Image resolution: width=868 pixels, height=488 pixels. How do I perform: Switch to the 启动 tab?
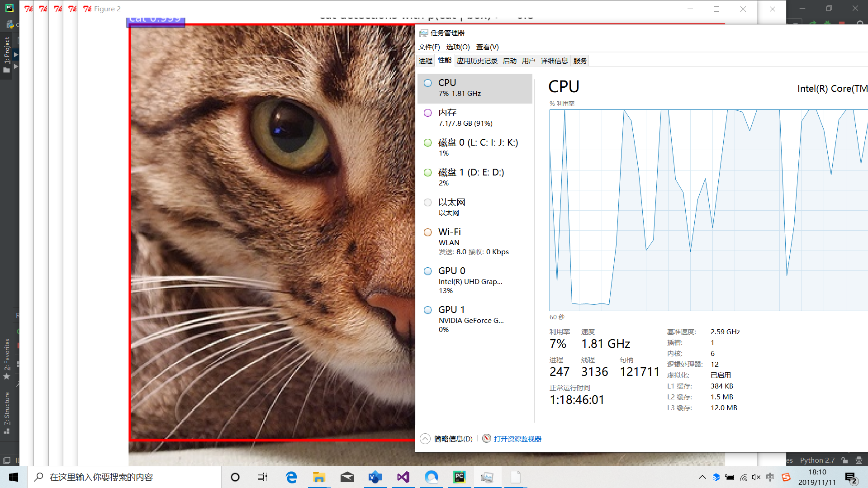click(x=510, y=61)
